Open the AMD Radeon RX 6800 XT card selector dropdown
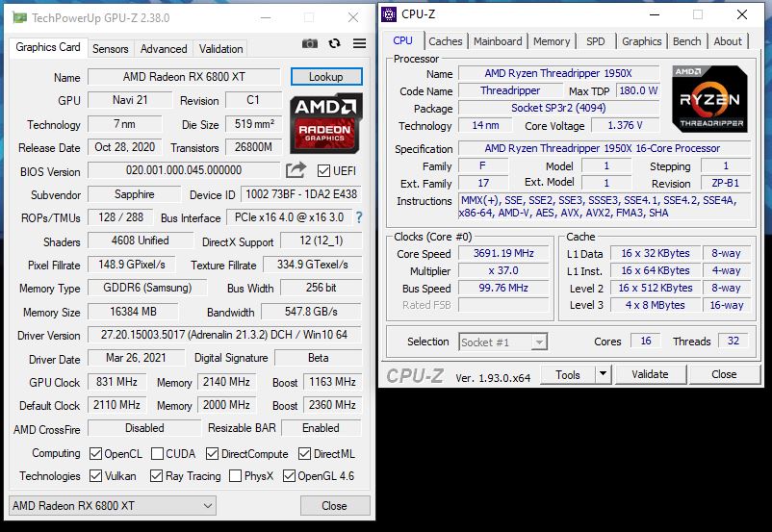Image resolution: width=772 pixels, height=532 pixels. click(113, 506)
